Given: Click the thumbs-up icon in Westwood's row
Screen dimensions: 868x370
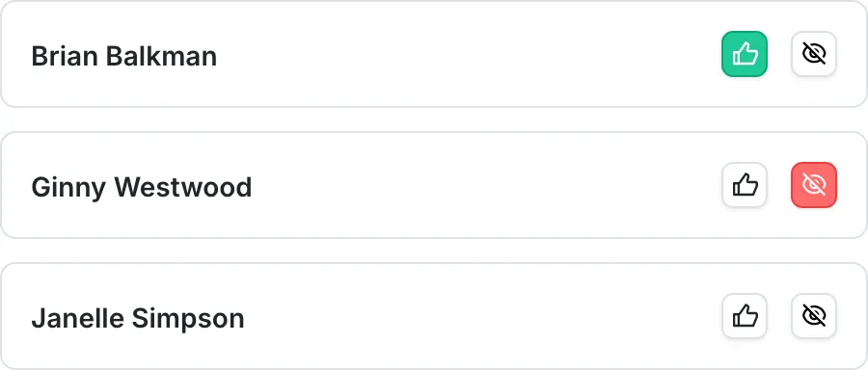Looking at the screenshot, I should (744, 185).
